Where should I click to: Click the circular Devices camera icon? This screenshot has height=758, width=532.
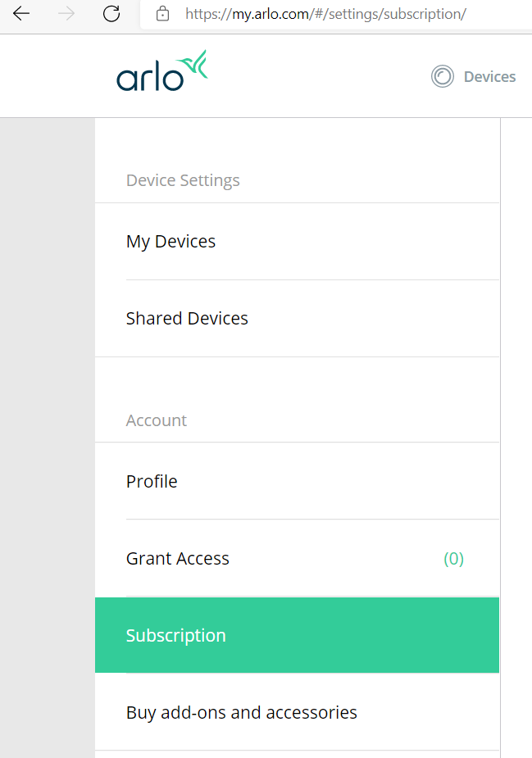click(x=443, y=77)
